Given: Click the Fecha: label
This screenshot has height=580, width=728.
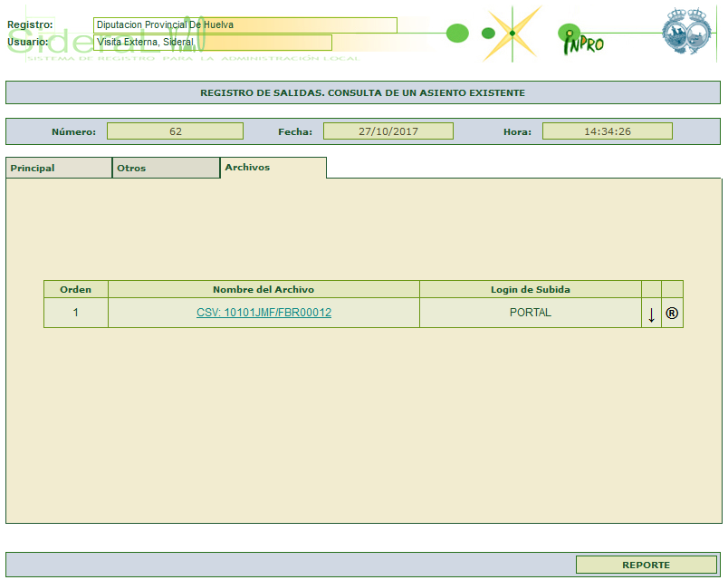Looking at the screenshot, I should 295,131.
